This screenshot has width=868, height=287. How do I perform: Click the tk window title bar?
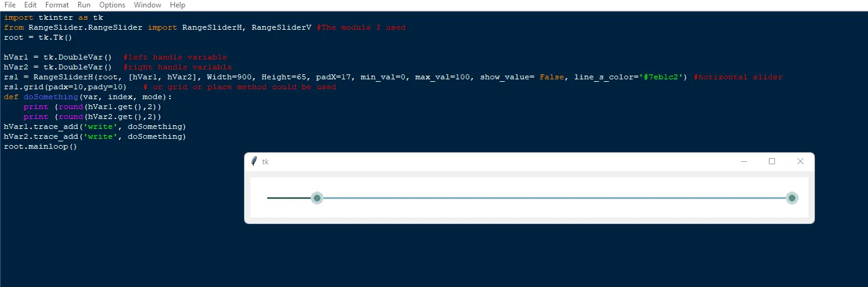pyautogui.click(x=496, y=161)
